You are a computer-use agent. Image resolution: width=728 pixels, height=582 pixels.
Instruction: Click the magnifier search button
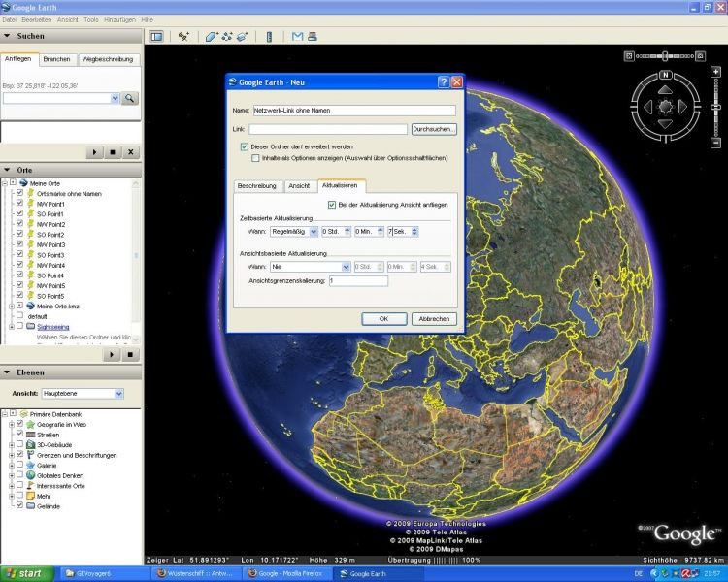click(x=129, y=98)
